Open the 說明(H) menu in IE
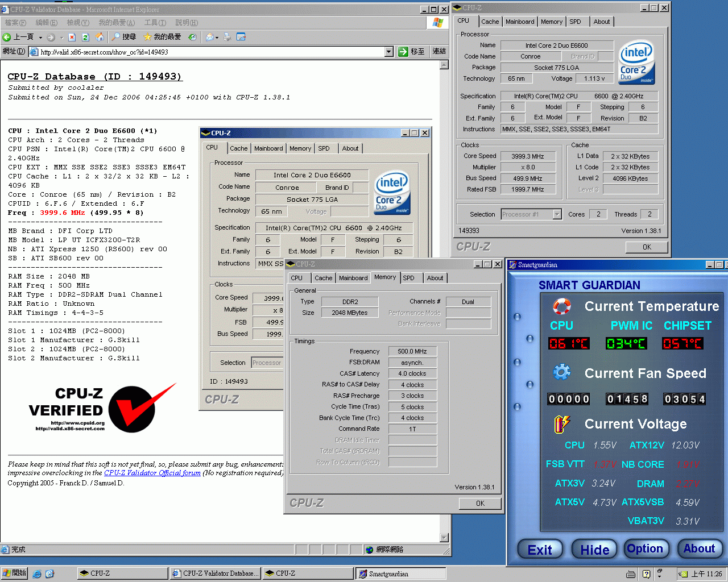 tap(187, 23)
